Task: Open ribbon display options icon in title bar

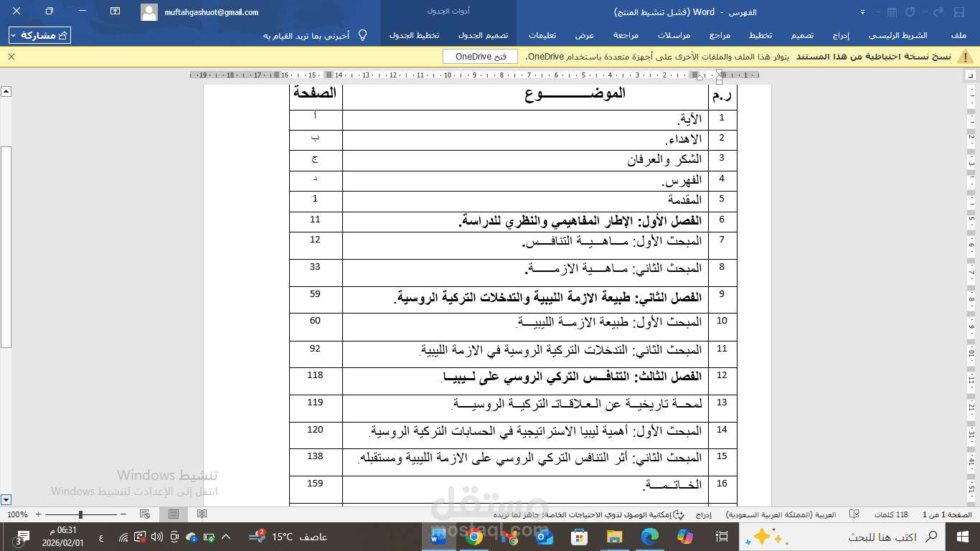Action: coord(115,11)
